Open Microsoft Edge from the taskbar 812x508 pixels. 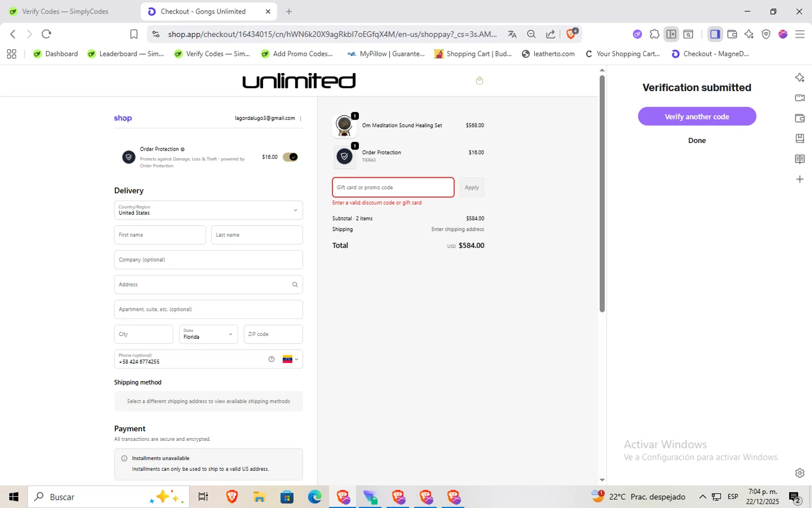[x=315, y=497]
